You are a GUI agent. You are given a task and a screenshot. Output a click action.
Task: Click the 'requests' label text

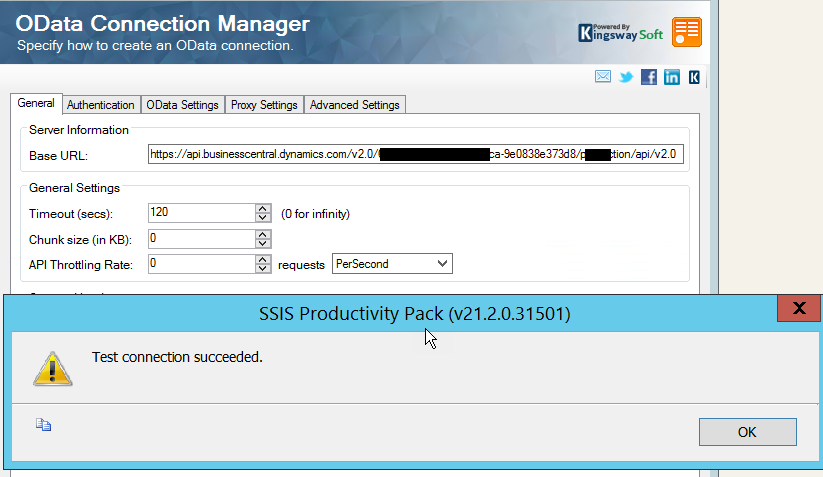click(301, 265)
